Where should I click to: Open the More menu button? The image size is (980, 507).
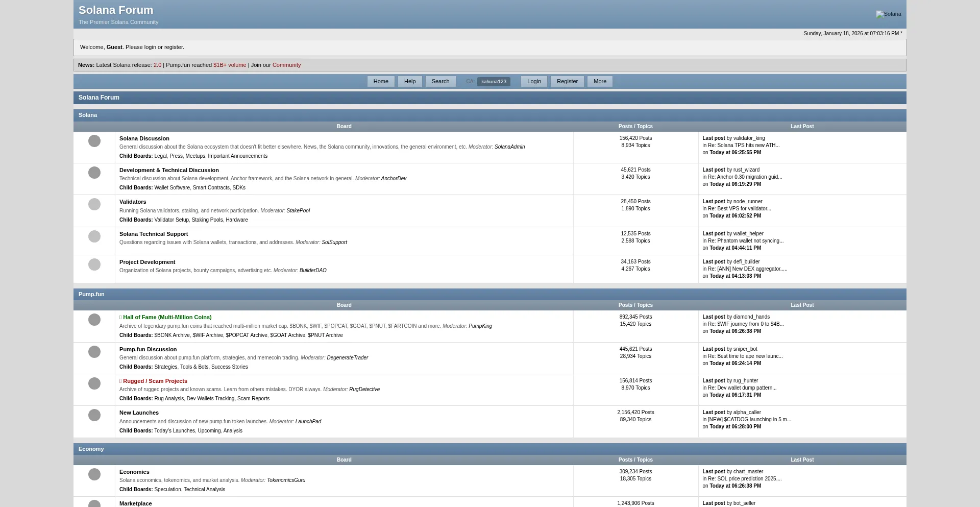[600, 81]
